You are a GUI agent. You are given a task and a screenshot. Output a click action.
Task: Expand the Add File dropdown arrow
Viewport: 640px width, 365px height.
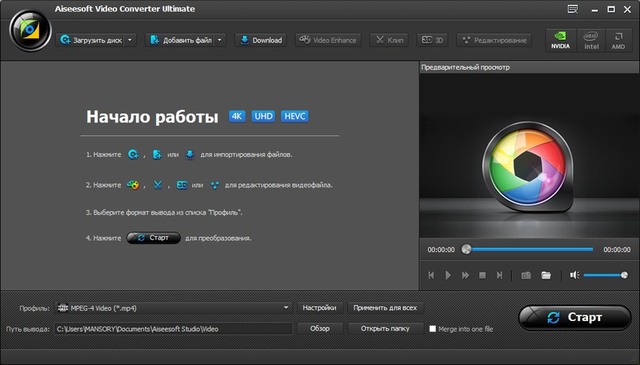pos(220,40)
